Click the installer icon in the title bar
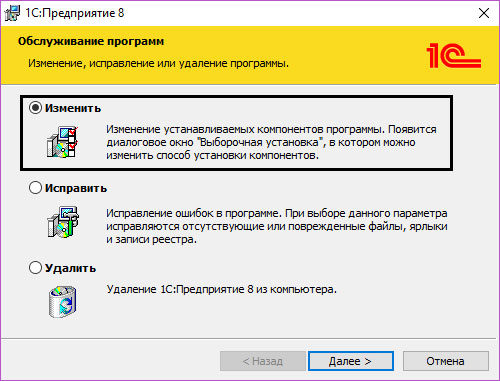 coord(12,13)
